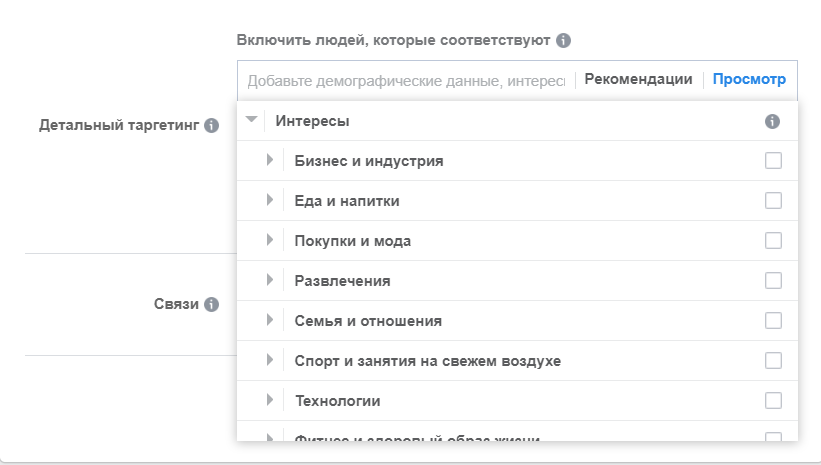This screenshot has height=465, width=821.
Task: Click info icon next to Детальный таргетинг
Action: pyautogui.click(x=212, y=126)
